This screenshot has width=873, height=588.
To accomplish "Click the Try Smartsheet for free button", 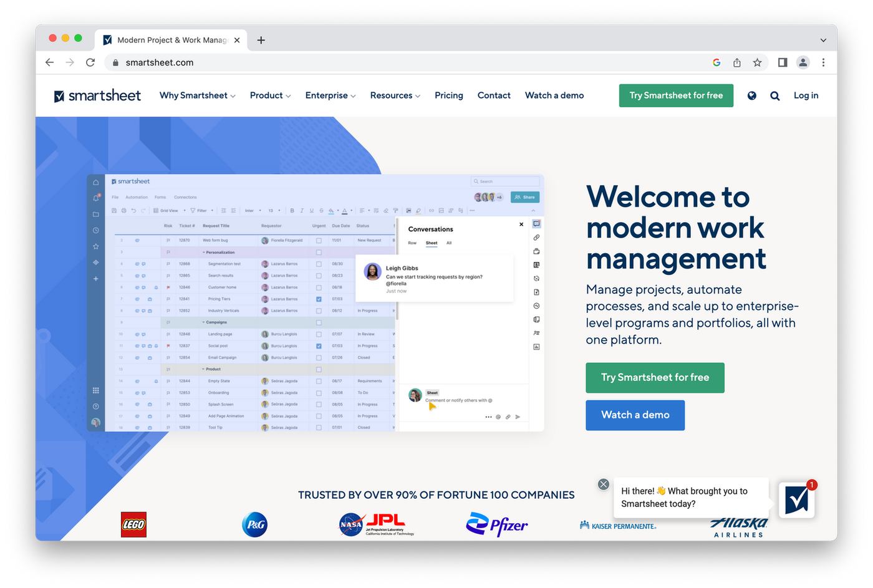I will click(x=676, y=95).
